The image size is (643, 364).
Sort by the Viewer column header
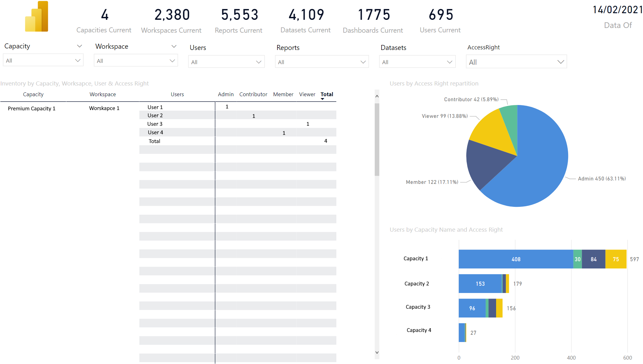(307, 94)
